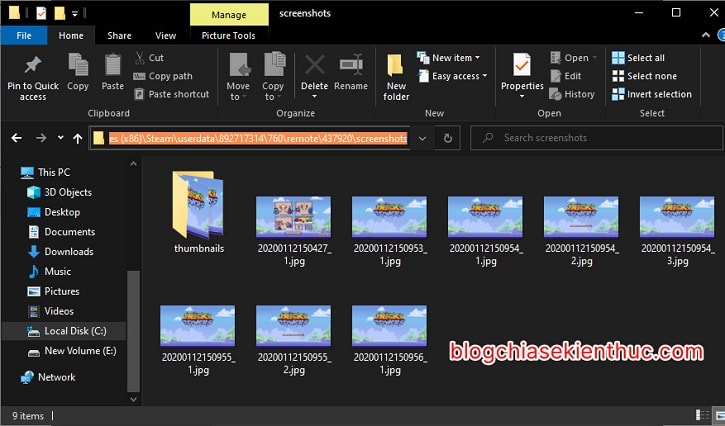
Task: Switch to details view in status bar
Action: click(702, 415)
